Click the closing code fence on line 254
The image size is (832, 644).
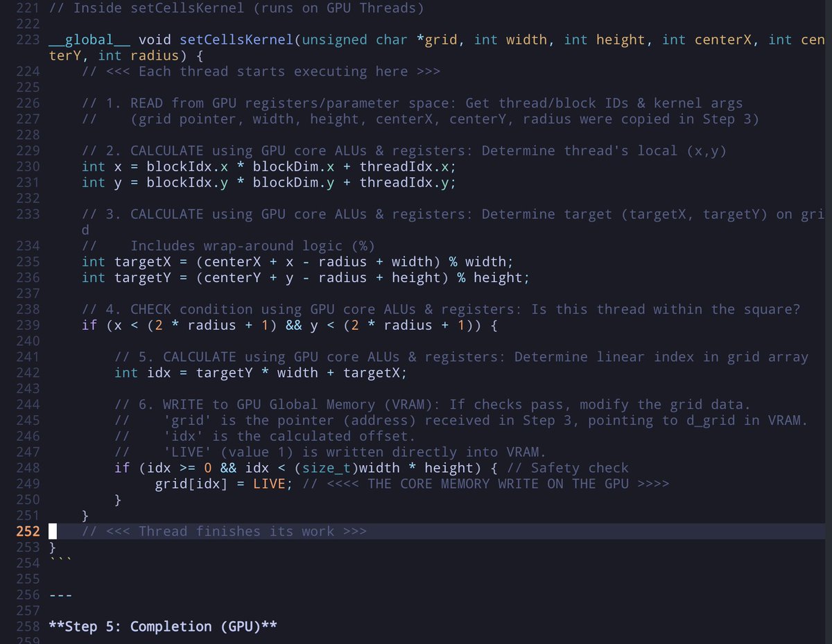[x=61, y=560]
